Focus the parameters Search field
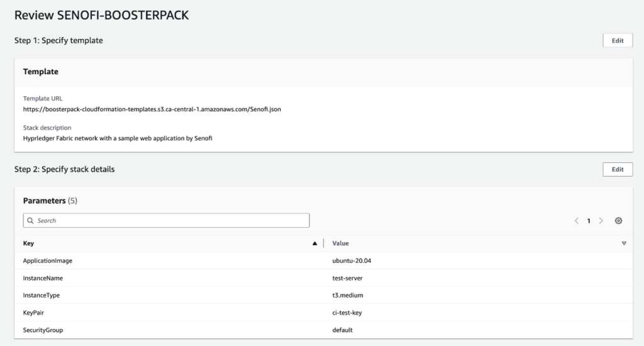 pos(170,221)
